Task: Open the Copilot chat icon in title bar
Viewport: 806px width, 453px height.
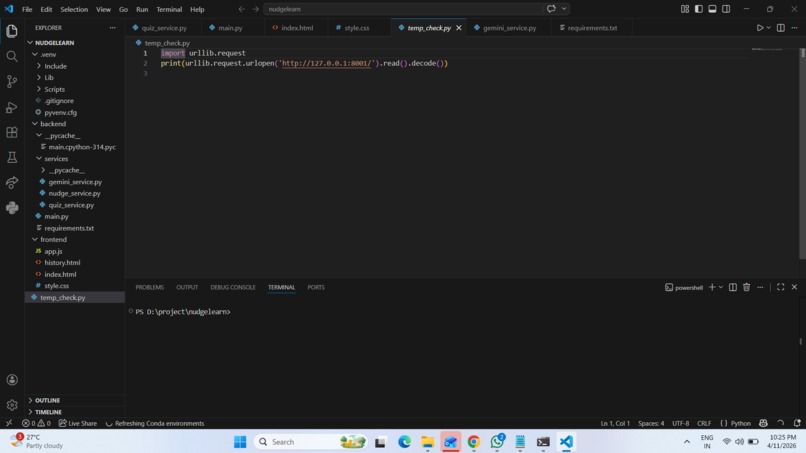Action: (x=551, y=9)
